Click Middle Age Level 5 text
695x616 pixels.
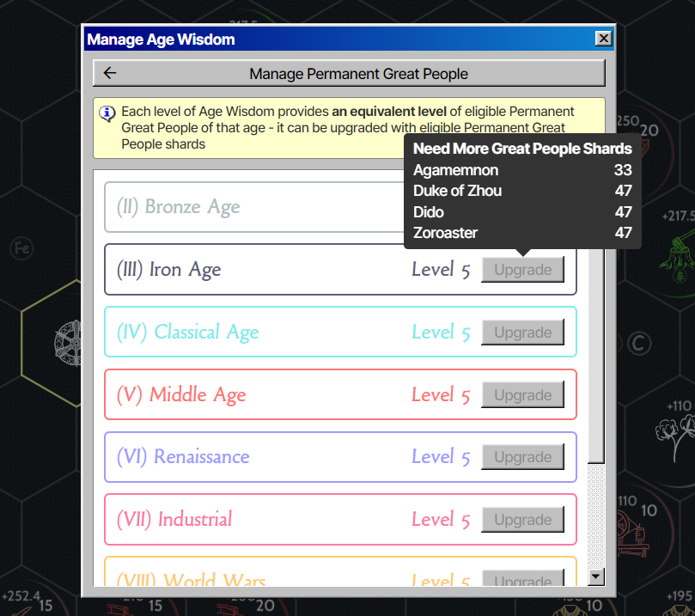(x=441, y=394)
